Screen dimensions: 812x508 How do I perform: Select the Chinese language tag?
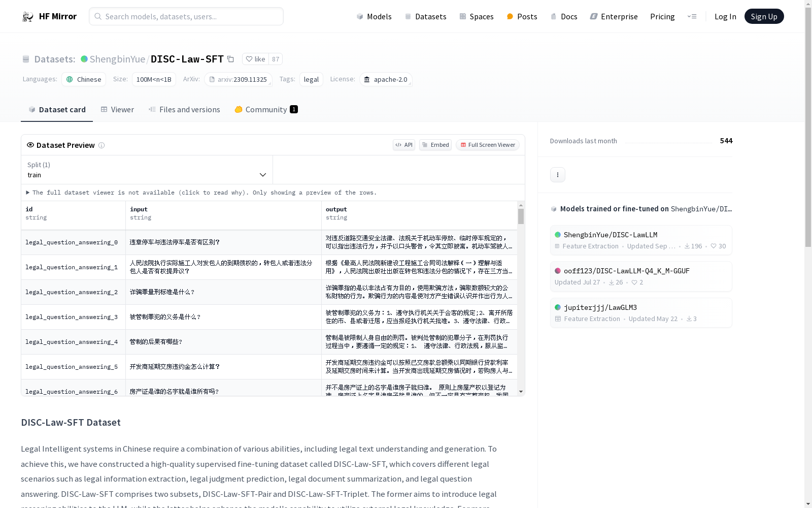pyautogui.click(x=84, y=79)
